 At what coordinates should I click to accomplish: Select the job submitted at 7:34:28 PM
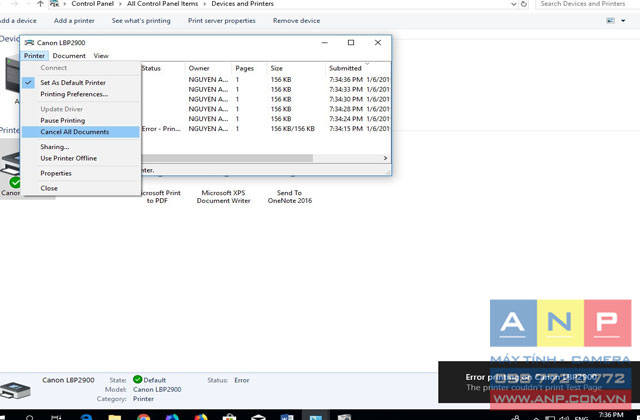(266, 109)
